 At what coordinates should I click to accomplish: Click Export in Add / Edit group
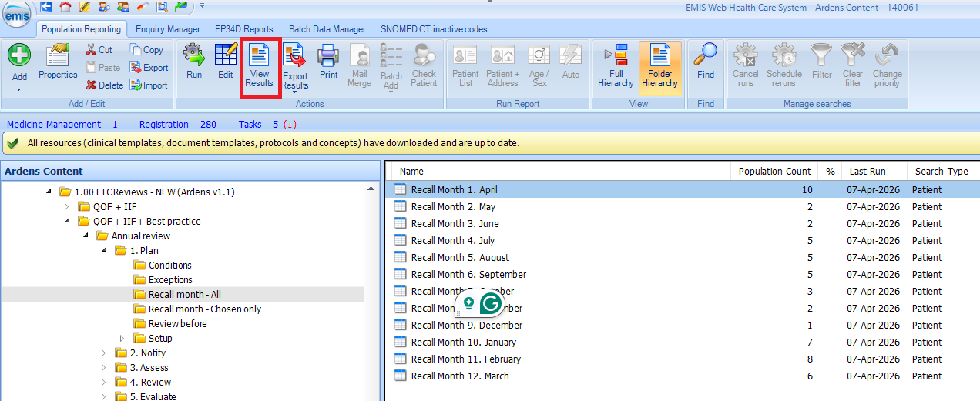point(149,68)
